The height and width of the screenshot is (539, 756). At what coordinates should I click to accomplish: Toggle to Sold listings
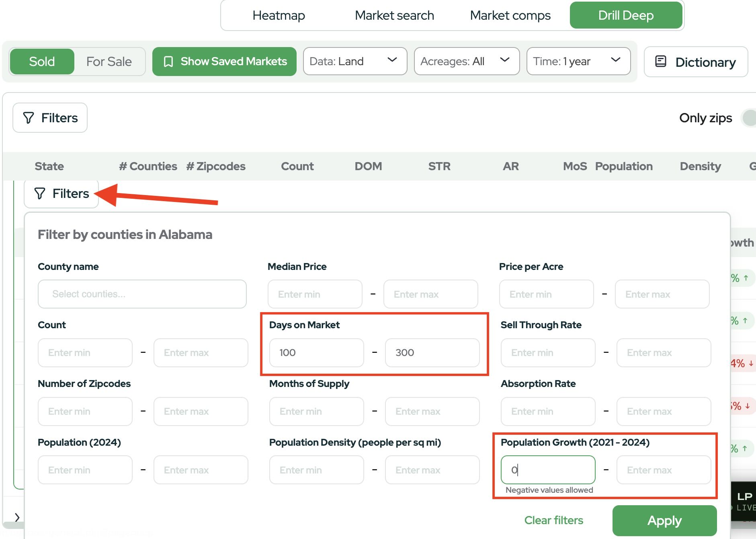click(x=42, y=62)
